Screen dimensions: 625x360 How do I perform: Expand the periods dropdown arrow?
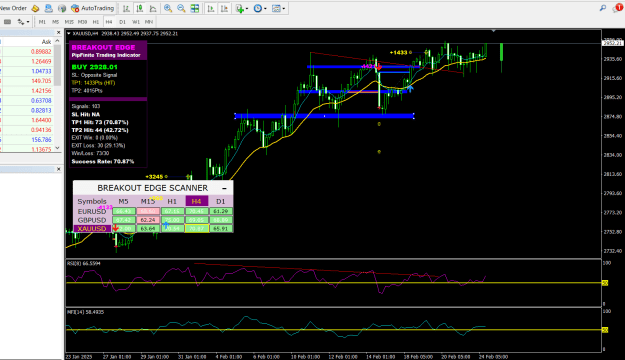[265, 8]
